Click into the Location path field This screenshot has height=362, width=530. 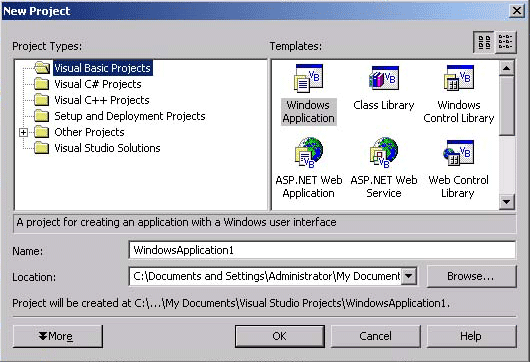pyautogui.click(x=265, y=276)
